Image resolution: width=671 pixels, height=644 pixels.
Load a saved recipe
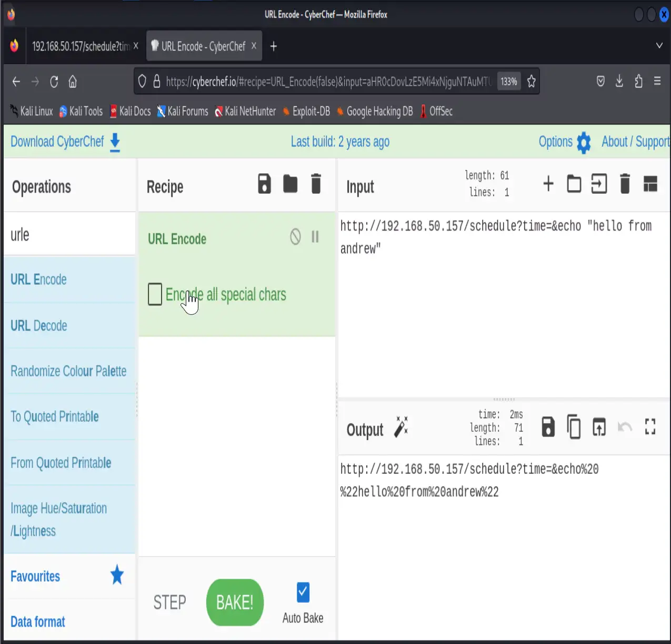290,184
